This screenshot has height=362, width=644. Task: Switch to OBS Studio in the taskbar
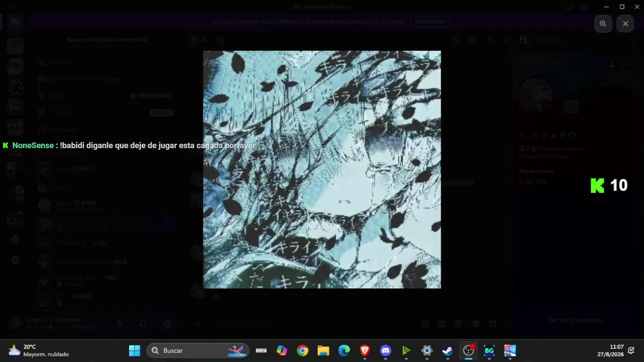(468, 350)
